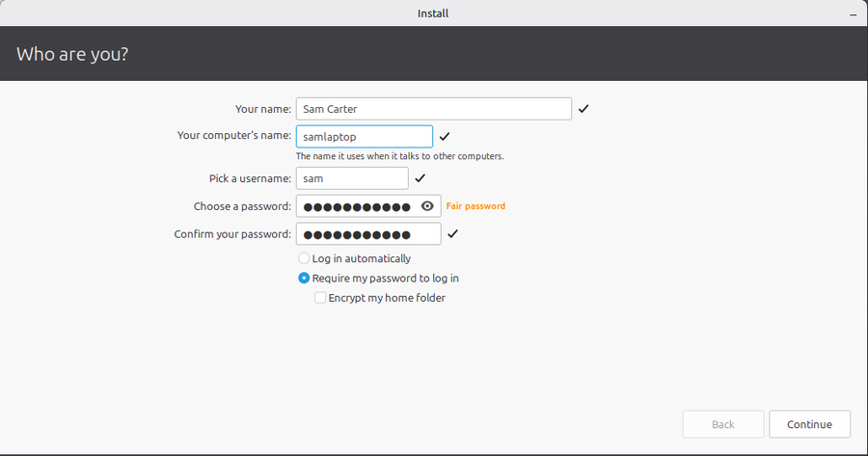
Task: Click checkmark icon beside username field
Action: (x=420, y=178)
